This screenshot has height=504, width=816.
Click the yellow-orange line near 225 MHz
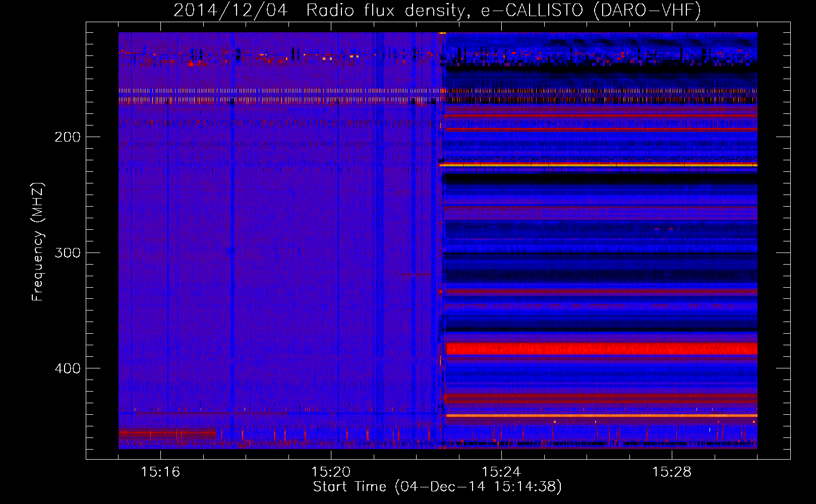[599, 165]
